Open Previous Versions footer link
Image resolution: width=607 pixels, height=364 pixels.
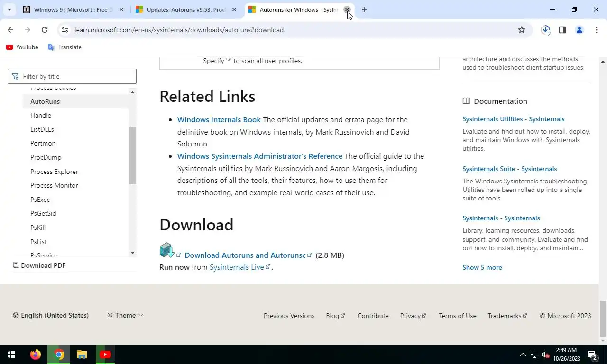coord(289,316)
